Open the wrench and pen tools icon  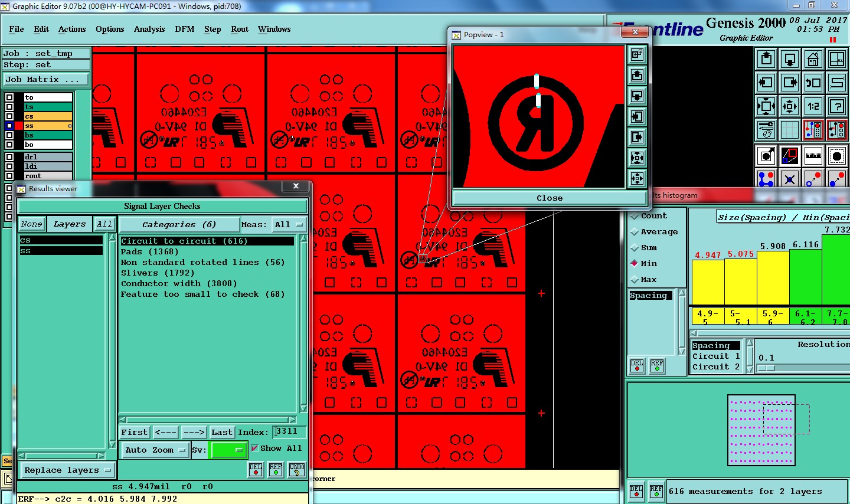pos(766,129)
